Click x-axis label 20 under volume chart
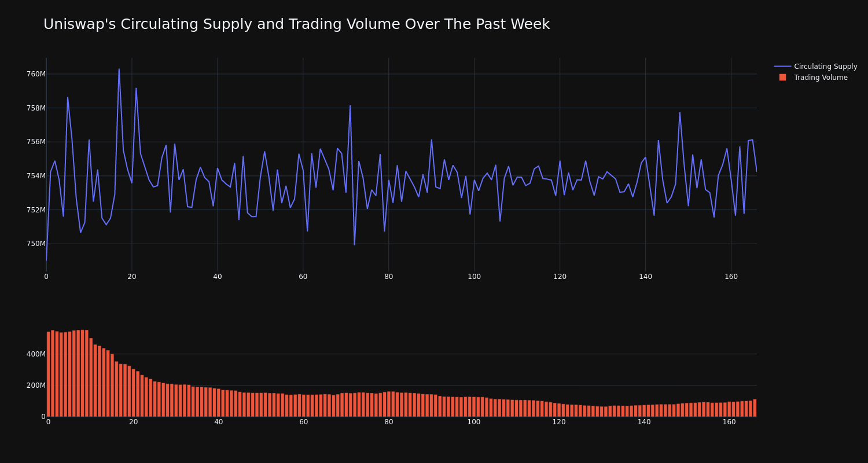The height and width of the screenshot is (463, 868). [134, 422]
